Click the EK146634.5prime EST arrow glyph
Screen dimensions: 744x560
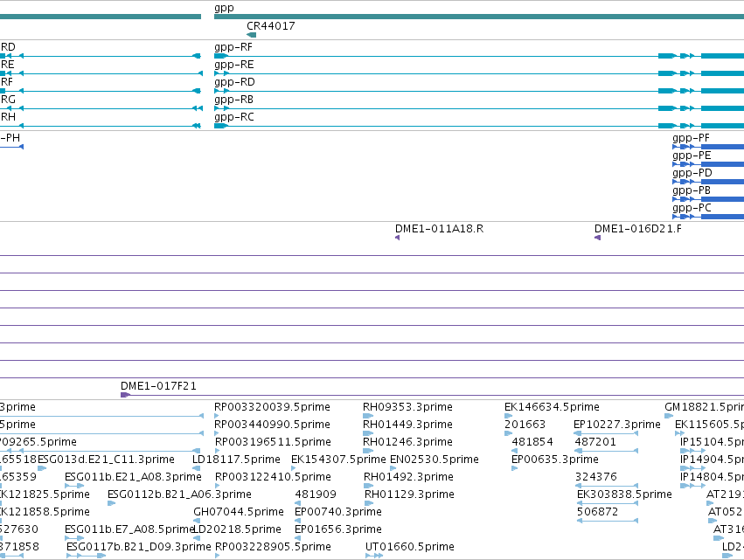(508, 416)
